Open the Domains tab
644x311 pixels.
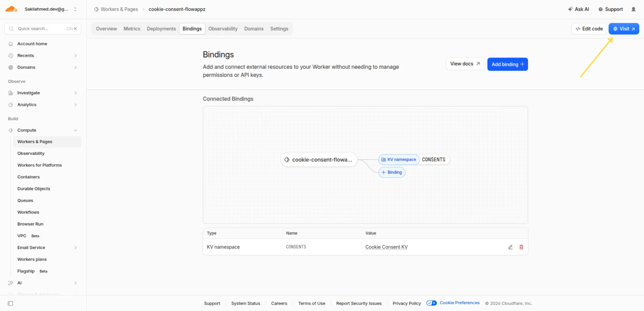(254, 29)
